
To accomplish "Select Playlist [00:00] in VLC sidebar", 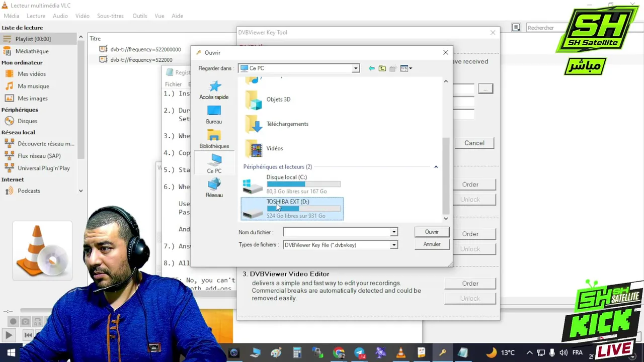I will click(39, 39).
